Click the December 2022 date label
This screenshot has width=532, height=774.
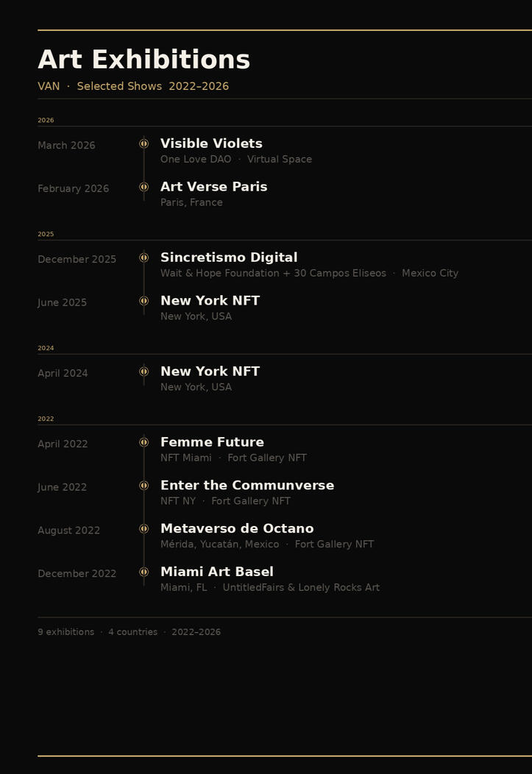click(x=77, y=574)
